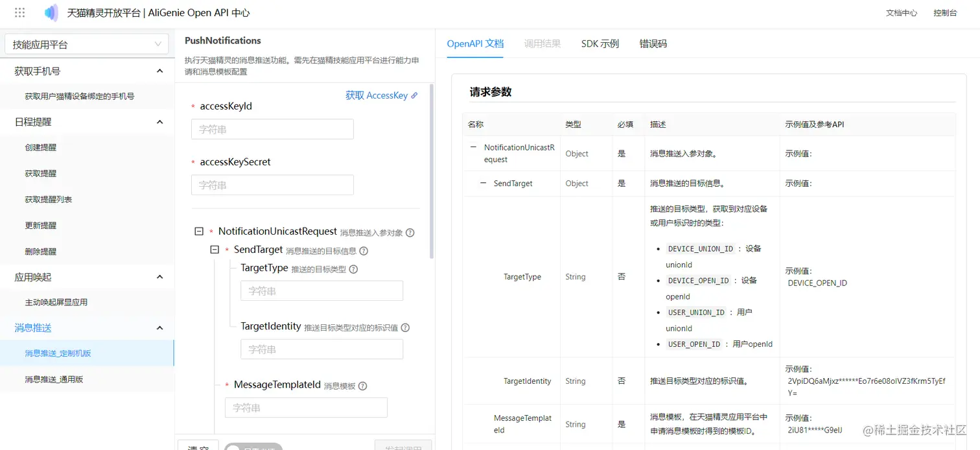This screenshot has width=980, height=450.
Task: Focus the accessKeyId input field
Action: 272,129
